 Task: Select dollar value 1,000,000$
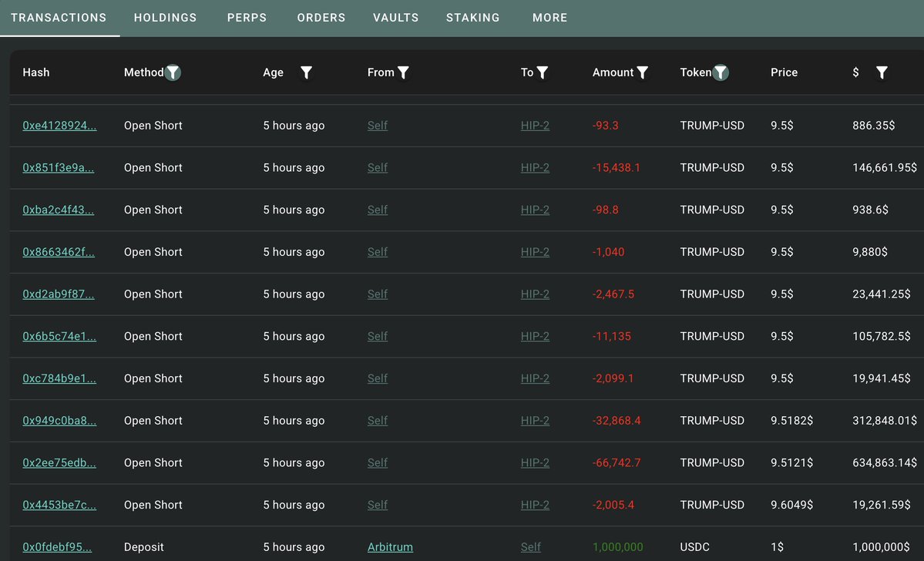[881, 547]
